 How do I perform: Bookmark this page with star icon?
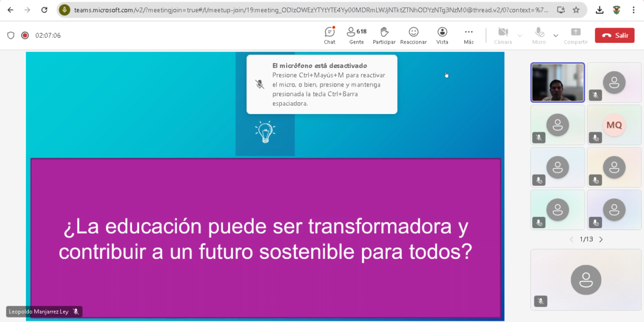click(576, 10)
